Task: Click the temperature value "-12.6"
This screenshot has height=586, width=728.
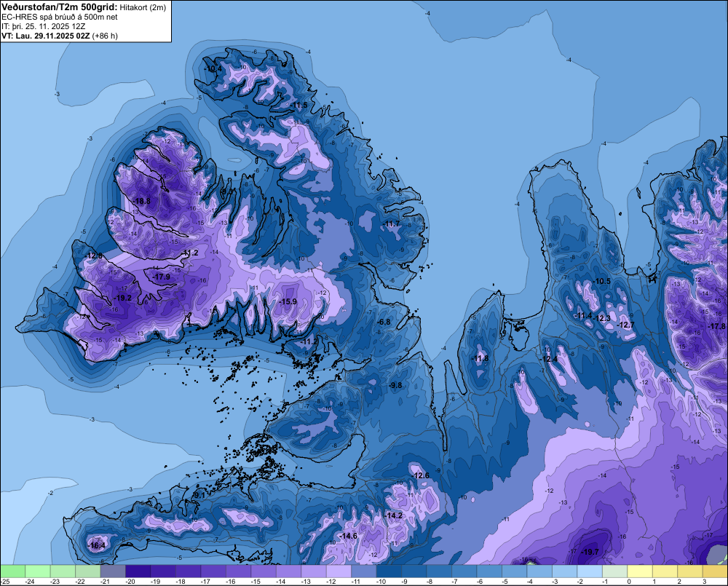Action: [x=422, y=475]
